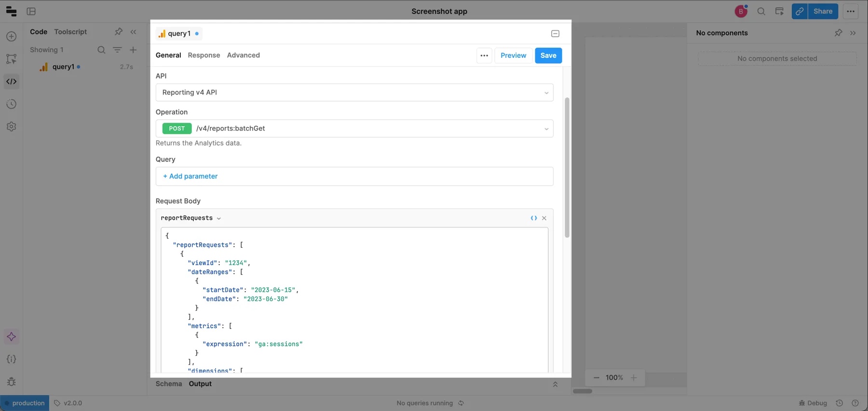Viewport: 868px width, 411px height.
Task: Click the 100% zoom level value
Action: pyautogui.click(x=614, y=378)
